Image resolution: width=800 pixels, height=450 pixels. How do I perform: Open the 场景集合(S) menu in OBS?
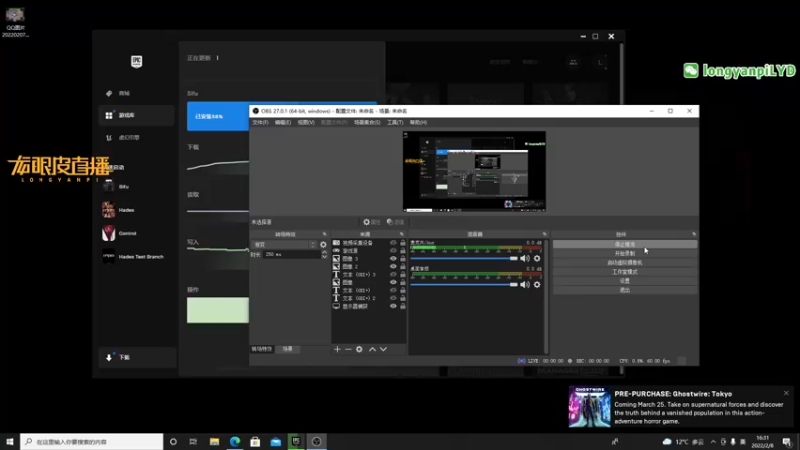[x=367, y=122]
